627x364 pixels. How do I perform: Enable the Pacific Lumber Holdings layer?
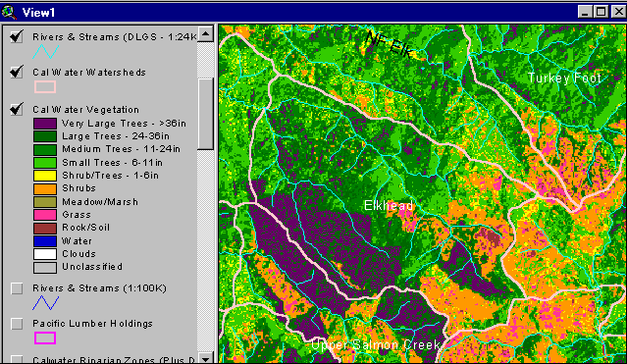click(x=17, y=324)
